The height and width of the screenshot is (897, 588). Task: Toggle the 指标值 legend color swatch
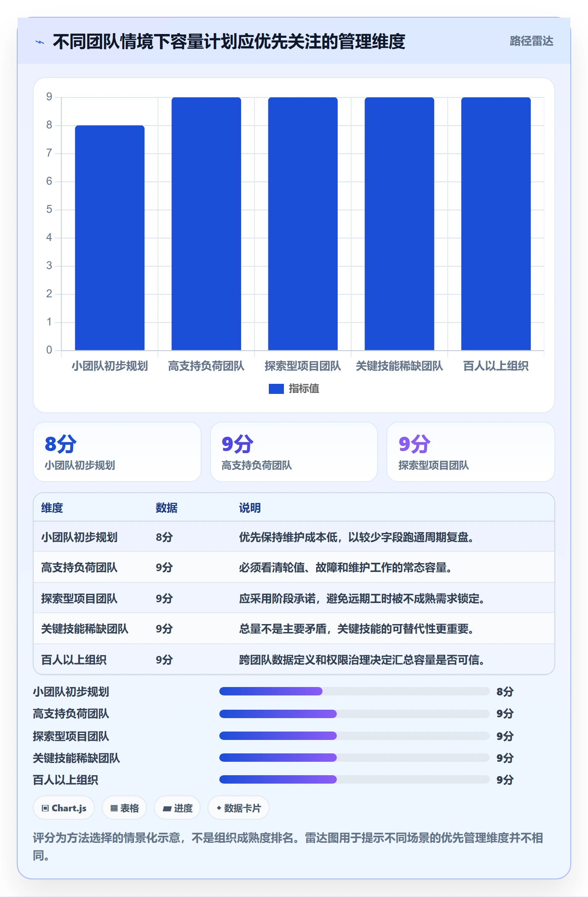276,389
